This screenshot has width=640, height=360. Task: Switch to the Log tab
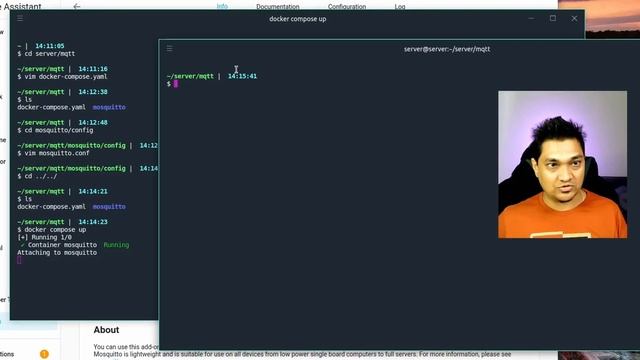pos(400,7)
